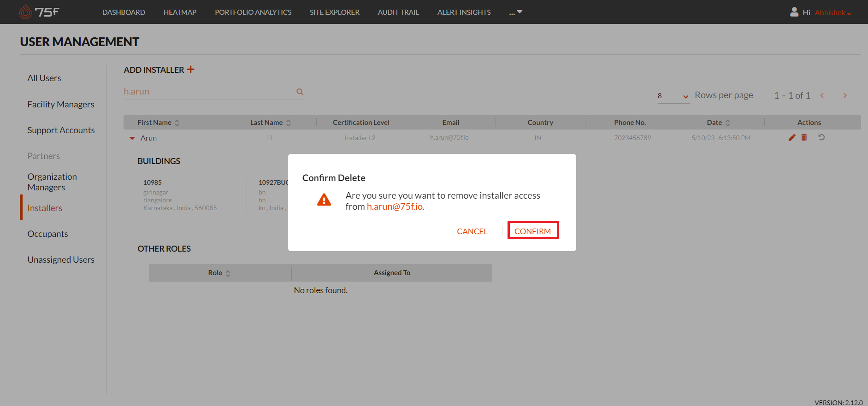Click h.arun@75f.io link in dialog
868x406 pixels.
[x=395, y=206]
